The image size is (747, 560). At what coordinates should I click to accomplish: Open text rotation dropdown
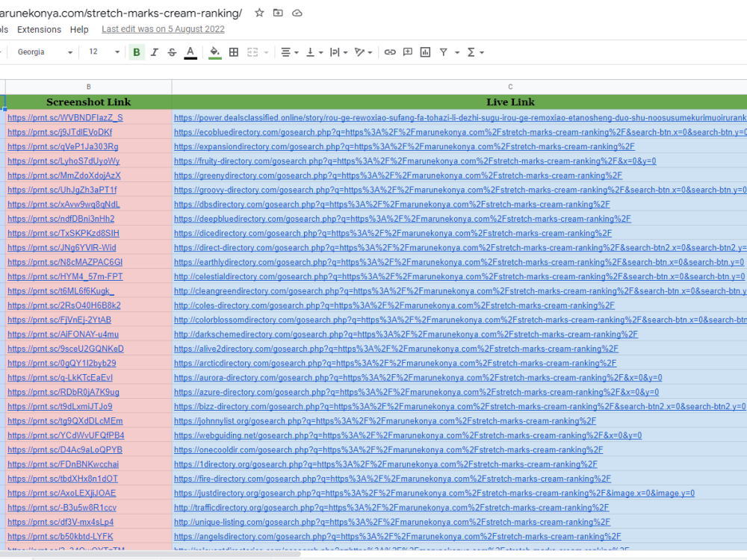pos(364,52)
